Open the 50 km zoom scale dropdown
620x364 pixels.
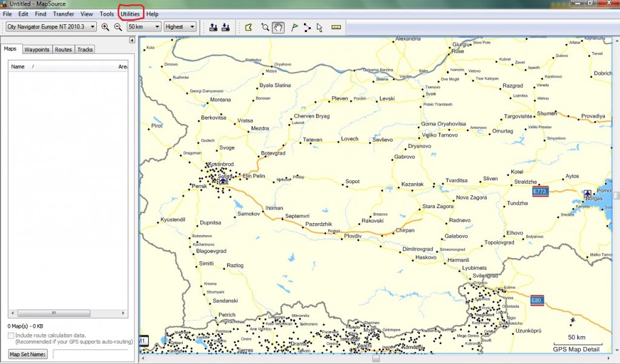(x=144, y=27)
